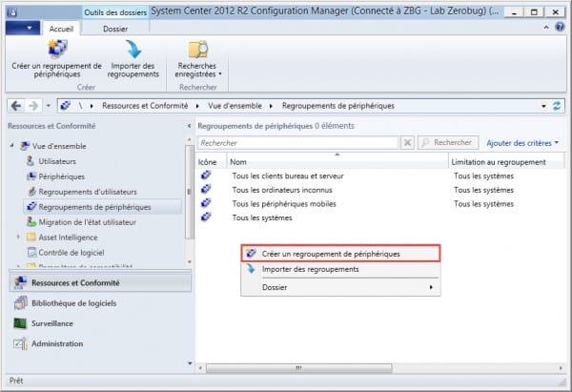Click icon of Tous les périphériques mobiles row
Screen dimensions: 572x392
[206, 203]
